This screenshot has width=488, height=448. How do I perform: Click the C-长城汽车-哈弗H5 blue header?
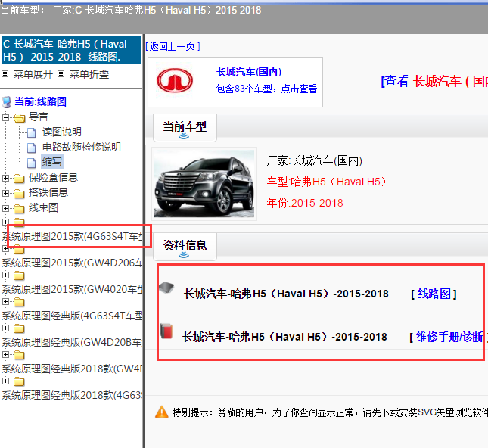coord(71,50)
